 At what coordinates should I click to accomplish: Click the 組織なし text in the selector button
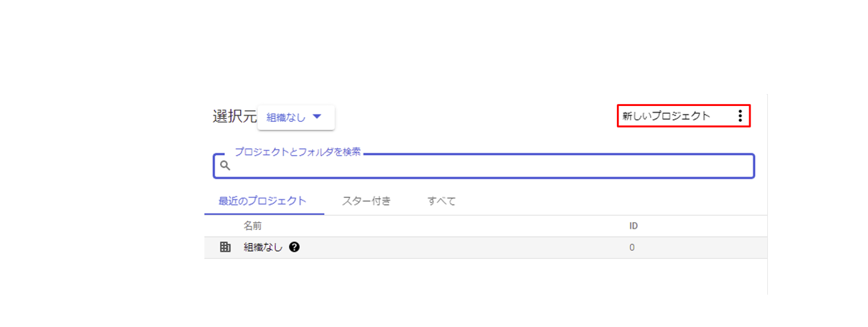[x=286, y=117]
